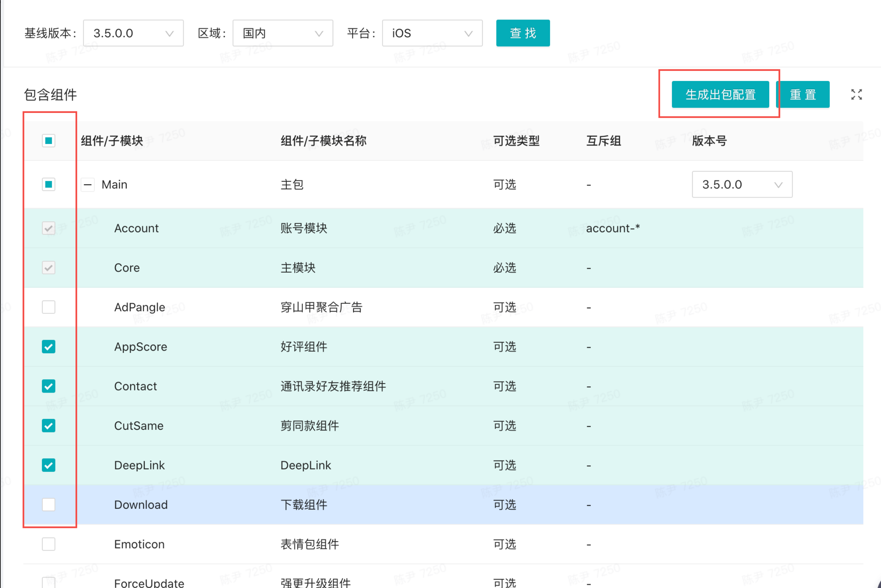881x588 pixels.
Task: Click 必选 in the Account row
Action: [x=505, y=228]
